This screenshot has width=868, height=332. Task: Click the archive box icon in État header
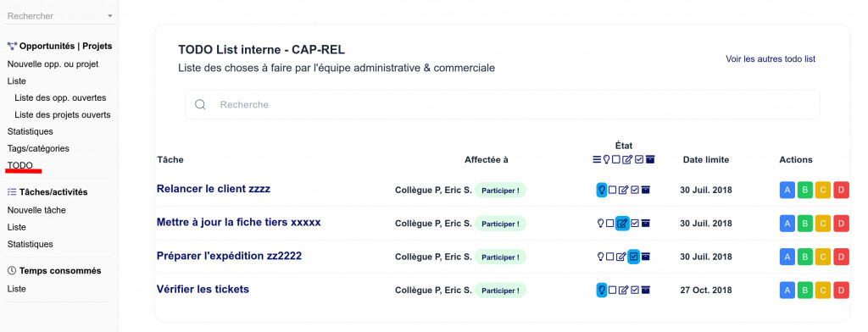pyautogui.click(x=650, y=160)
